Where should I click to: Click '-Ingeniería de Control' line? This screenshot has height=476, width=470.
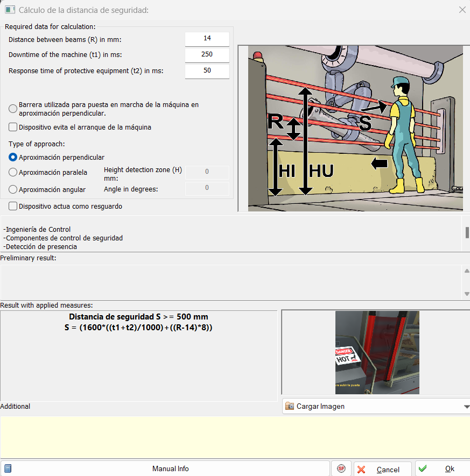pos(37,230)
